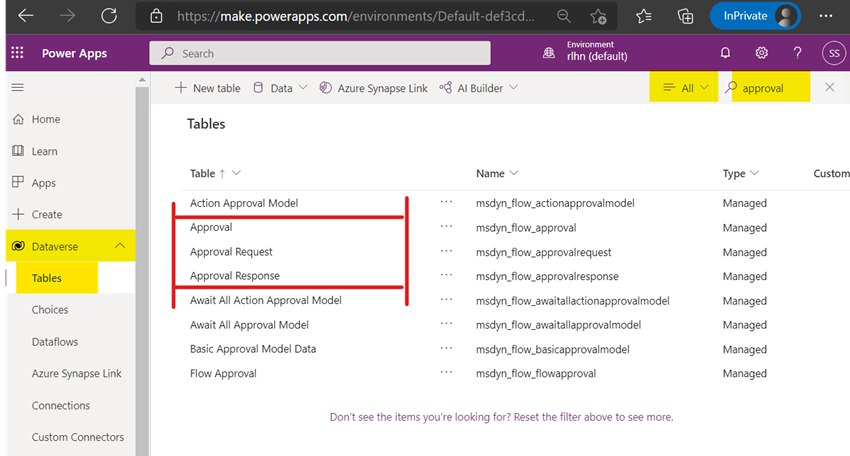Screen dimensions: 850x456
Task: Add page to favorites with star-plus icon
Action: [598, 17]
